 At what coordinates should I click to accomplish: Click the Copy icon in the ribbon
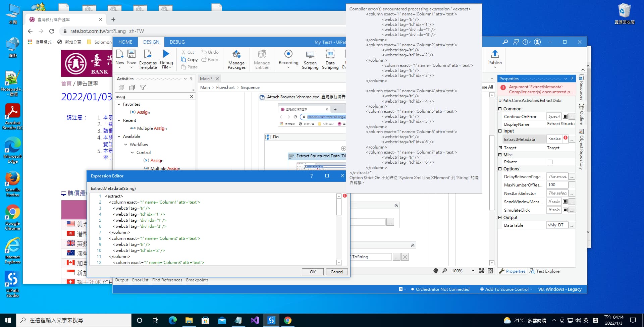[183, 59]
